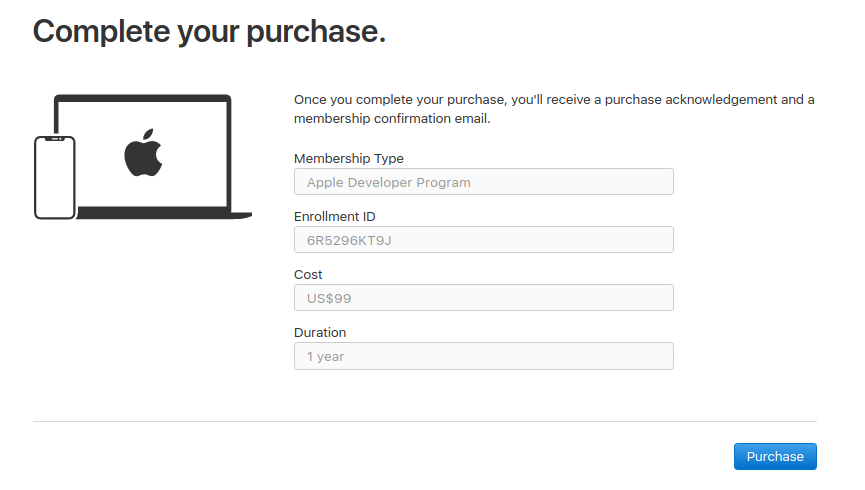
Task: Click the Duration label
Action: pos(320,332)
